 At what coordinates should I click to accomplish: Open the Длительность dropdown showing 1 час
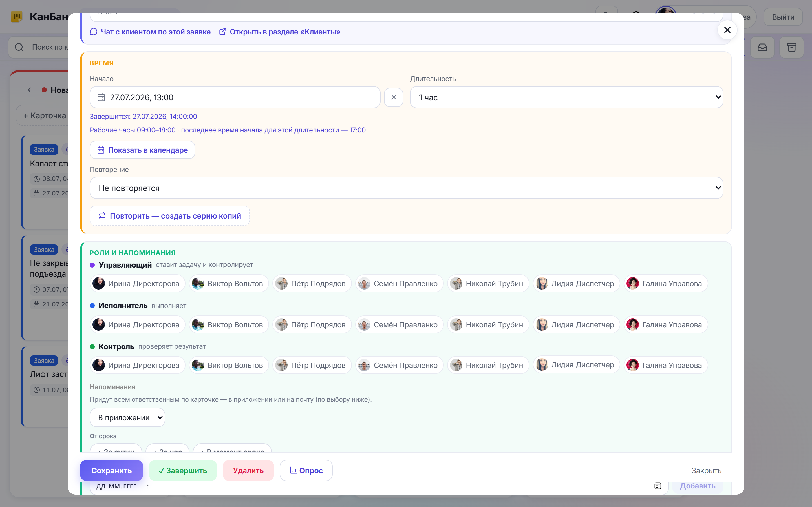tap(566, 97)
